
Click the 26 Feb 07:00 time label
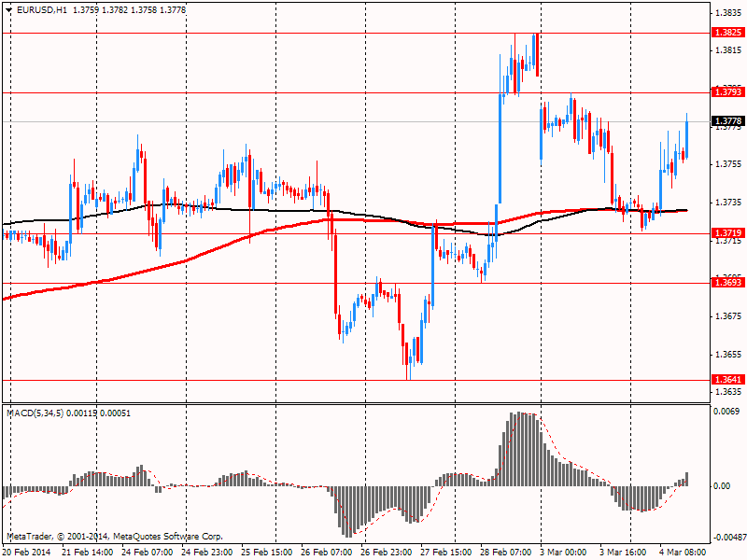[x=327, y=553]
